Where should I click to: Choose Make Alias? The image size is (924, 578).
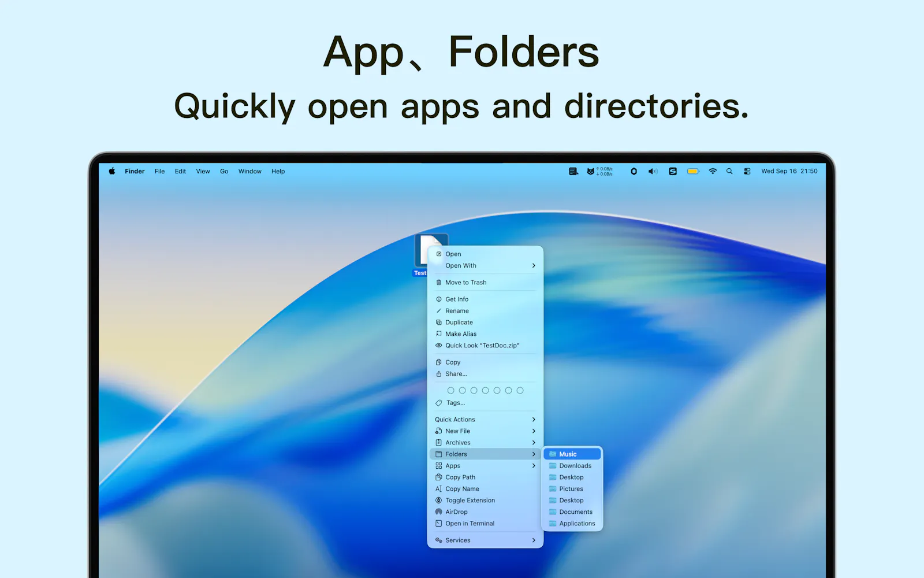point(485,334)
